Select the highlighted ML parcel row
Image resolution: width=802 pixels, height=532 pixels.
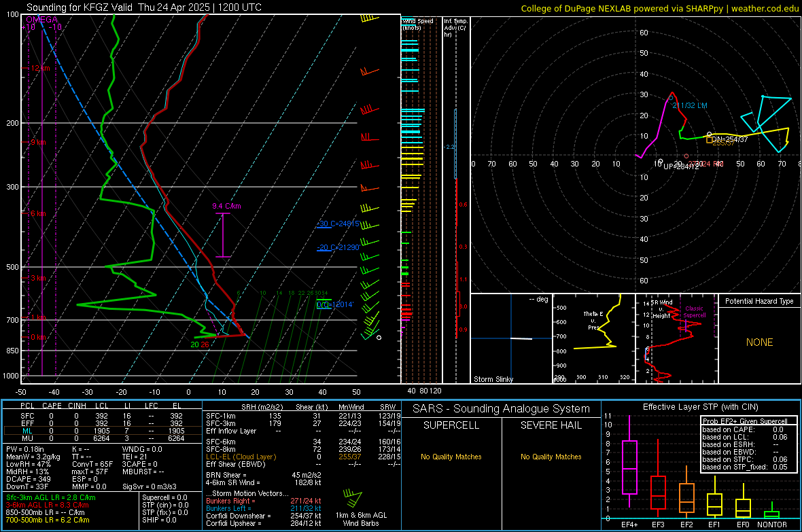102,431
